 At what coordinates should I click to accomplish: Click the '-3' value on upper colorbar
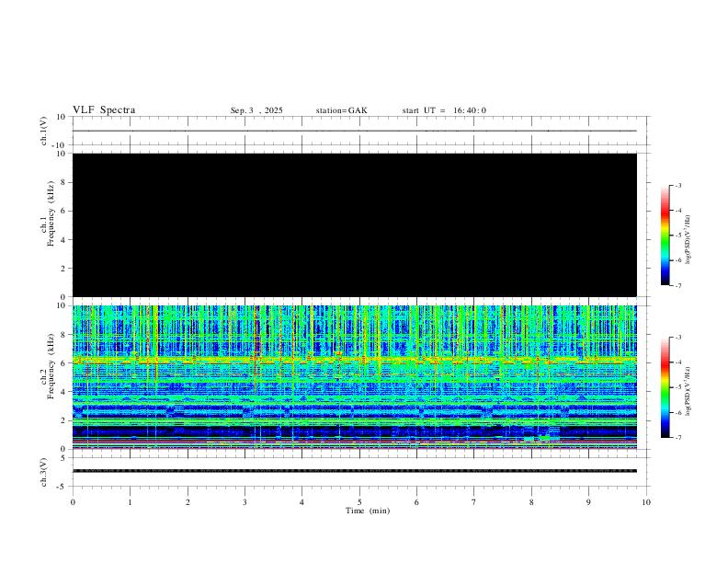point(677,185)
